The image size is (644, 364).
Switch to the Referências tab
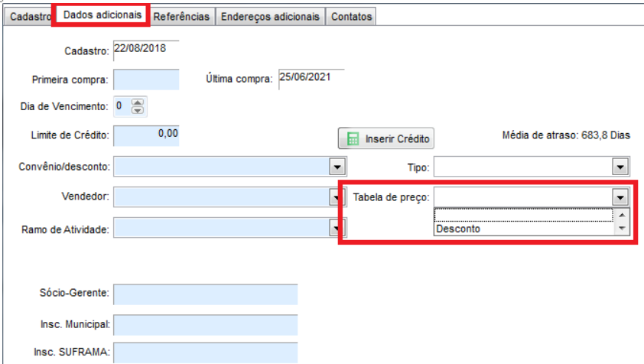pos(181,17)
